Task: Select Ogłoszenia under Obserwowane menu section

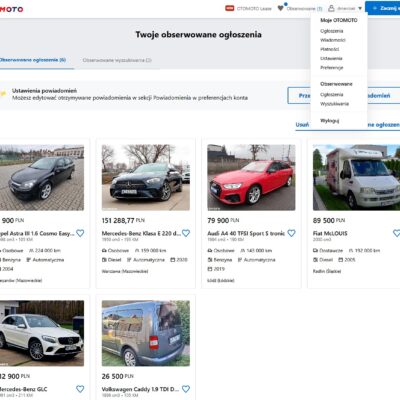Action: 332,95
